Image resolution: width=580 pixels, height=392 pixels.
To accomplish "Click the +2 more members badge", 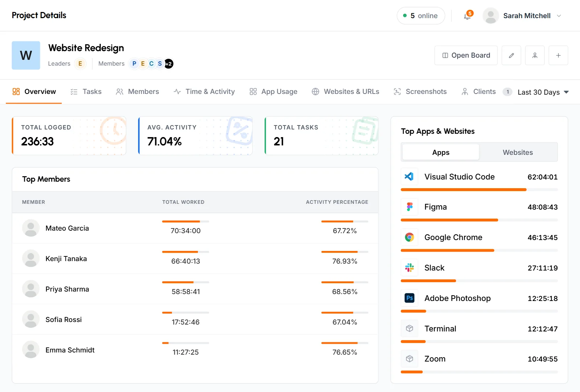I will 169,64.
